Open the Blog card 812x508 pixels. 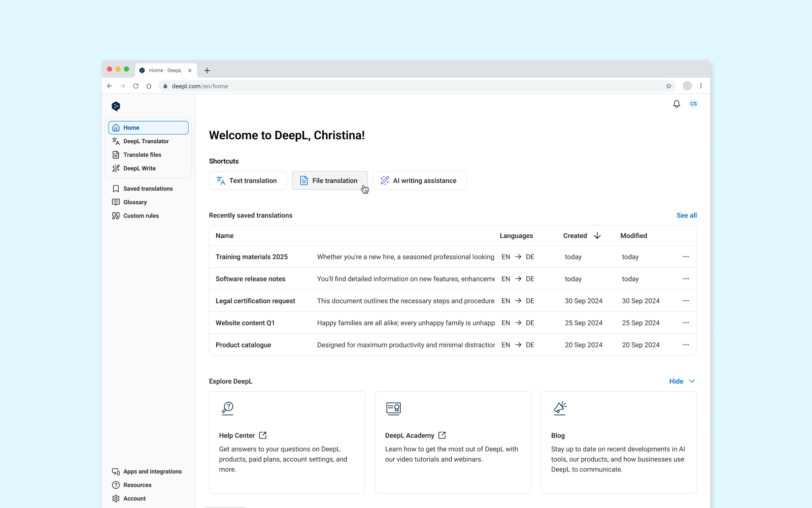tap(619, 442)
